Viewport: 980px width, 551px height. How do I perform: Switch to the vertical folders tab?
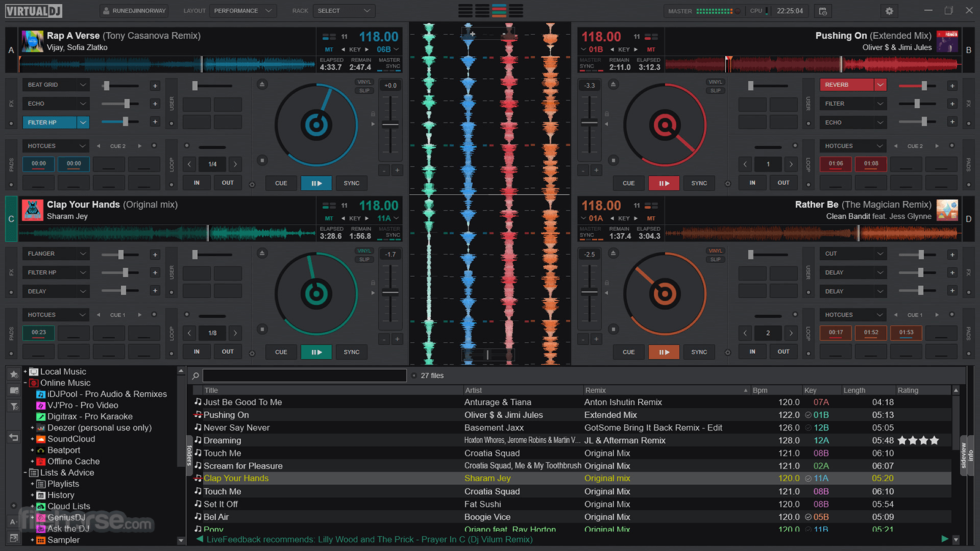189,456
